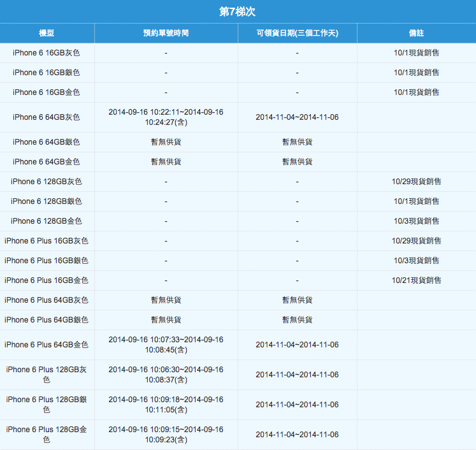Select the iPhone 6 Plus 16GB金色 model cell

pos(46,280)
